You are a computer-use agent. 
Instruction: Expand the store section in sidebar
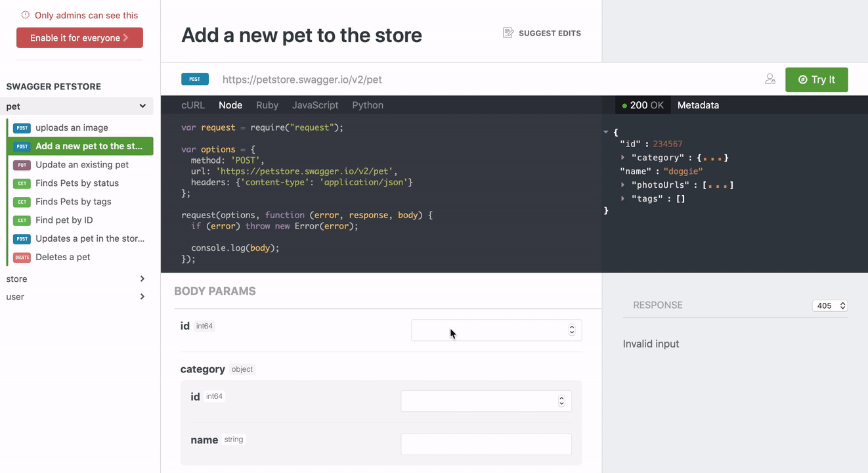tap(142, 279)
